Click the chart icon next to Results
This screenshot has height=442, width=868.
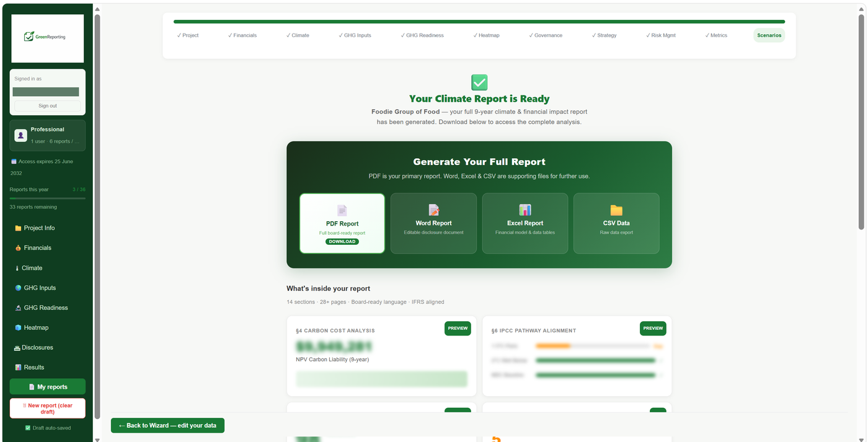point(18,368)
